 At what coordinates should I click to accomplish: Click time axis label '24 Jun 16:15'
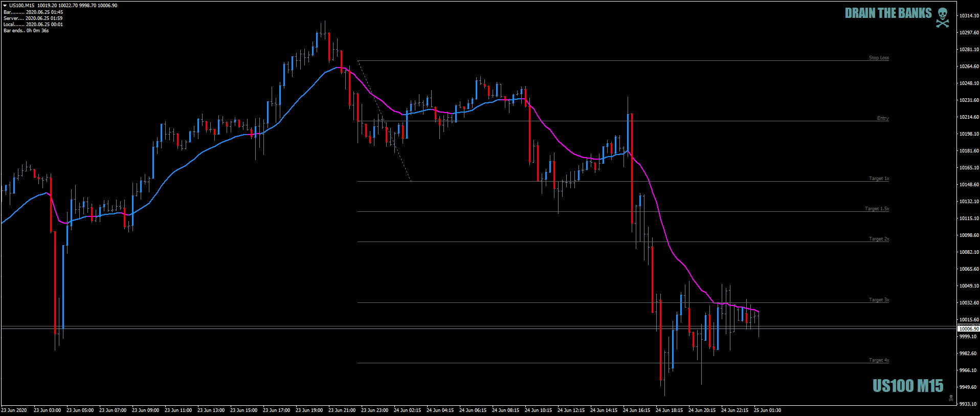coord(636,410)
